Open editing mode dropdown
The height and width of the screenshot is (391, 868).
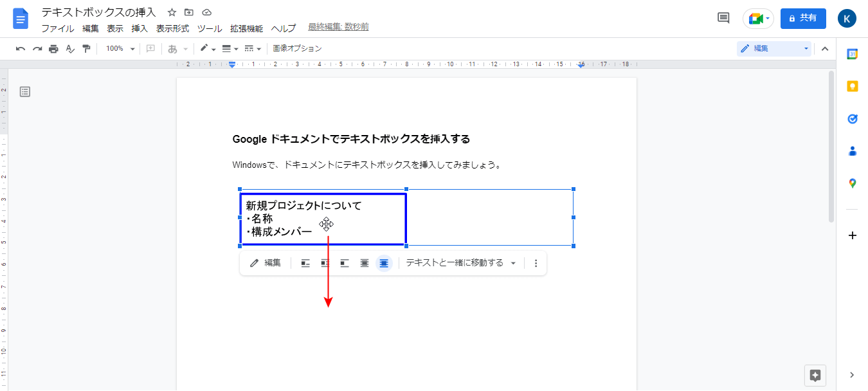point(774,49)
